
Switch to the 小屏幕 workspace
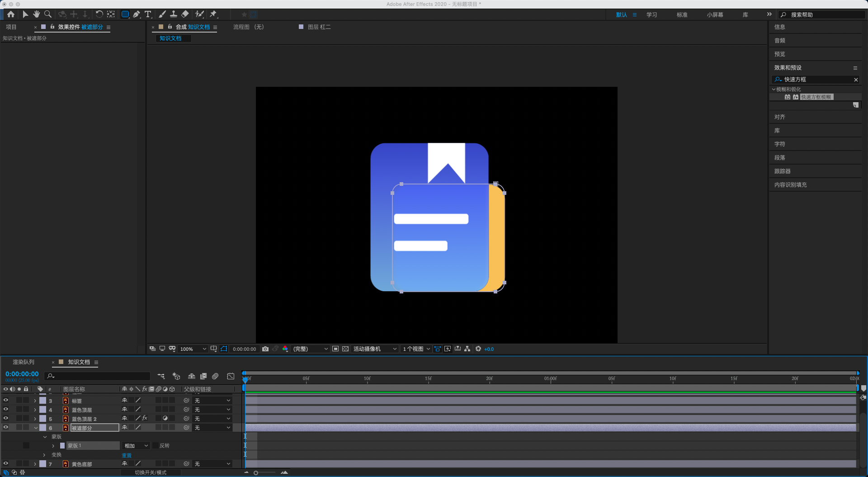tap(715, 15)
